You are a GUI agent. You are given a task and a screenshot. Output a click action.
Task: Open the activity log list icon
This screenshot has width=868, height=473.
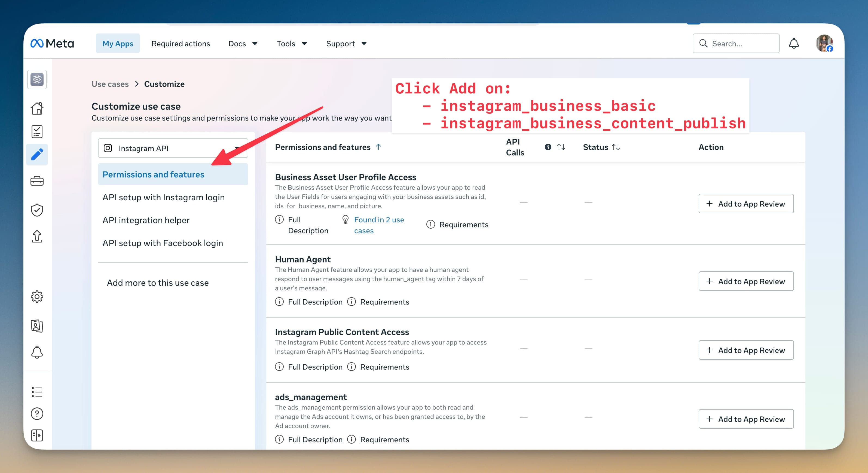[x=37, y=392]
